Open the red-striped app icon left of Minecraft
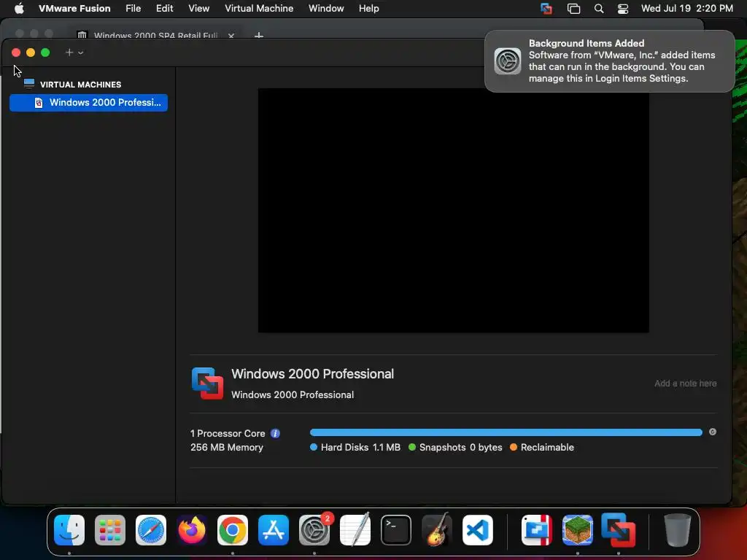Image resolution: width=747 pixels, height=560 pixels. pyautogui.click(x=537, y=530)
